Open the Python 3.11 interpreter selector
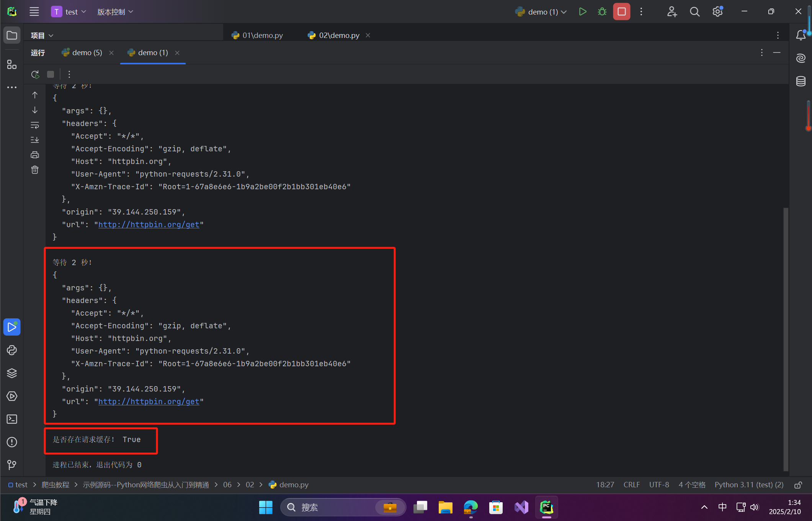Screen dimensions: 812x521 pyautogui.click(x=748, y=485)
